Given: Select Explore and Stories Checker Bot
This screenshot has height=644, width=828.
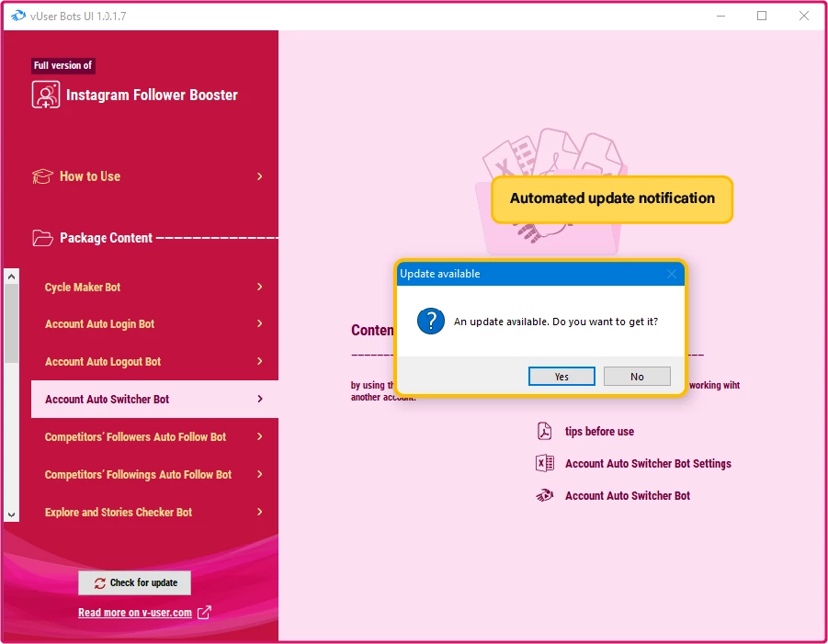Looking at the screenshot, I should pyautogui.click(x=154, y=512).
